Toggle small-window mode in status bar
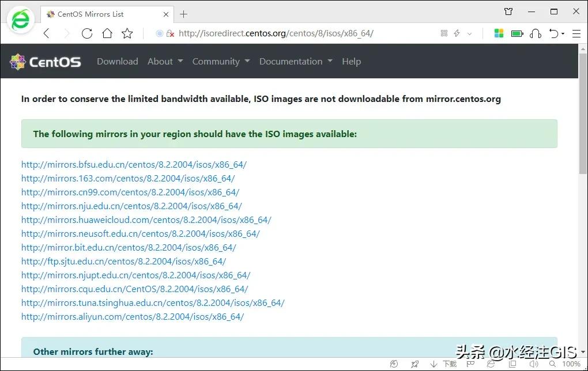Viewport: 588px width, 371px height. [x=511, y=364]
